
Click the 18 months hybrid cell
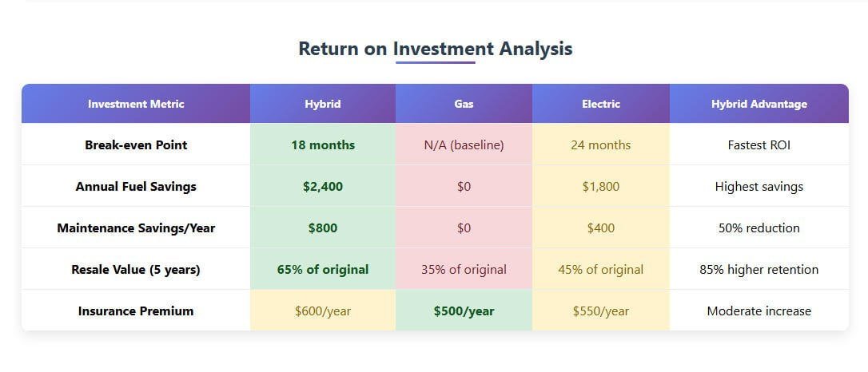[323, 145]
